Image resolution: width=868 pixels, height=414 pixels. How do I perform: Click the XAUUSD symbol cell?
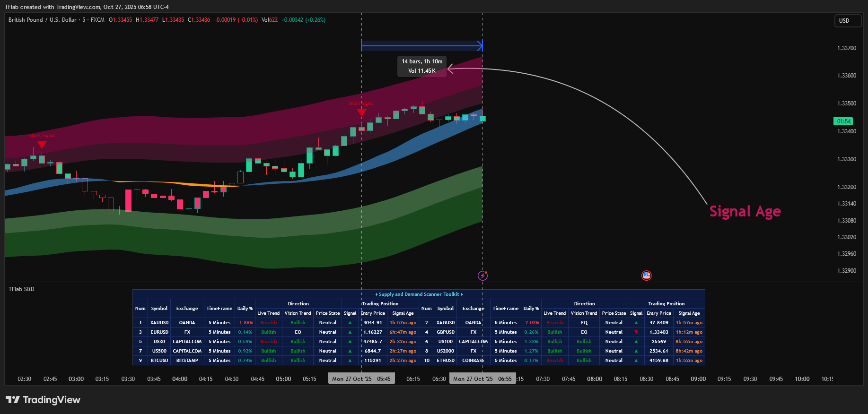coord(159,323)
